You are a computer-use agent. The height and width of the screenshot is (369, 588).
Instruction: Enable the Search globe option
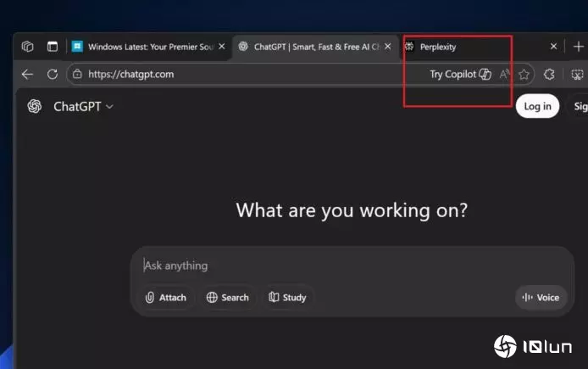click(228, 298)
